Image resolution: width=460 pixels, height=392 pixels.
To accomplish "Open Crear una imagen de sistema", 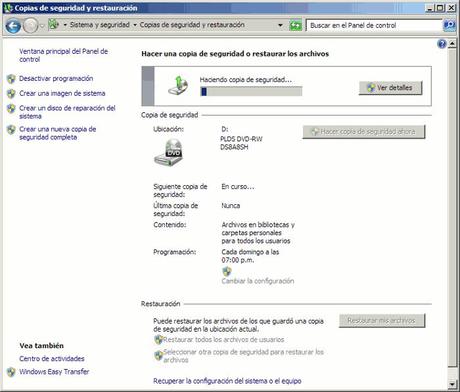I will coord(62,93).
